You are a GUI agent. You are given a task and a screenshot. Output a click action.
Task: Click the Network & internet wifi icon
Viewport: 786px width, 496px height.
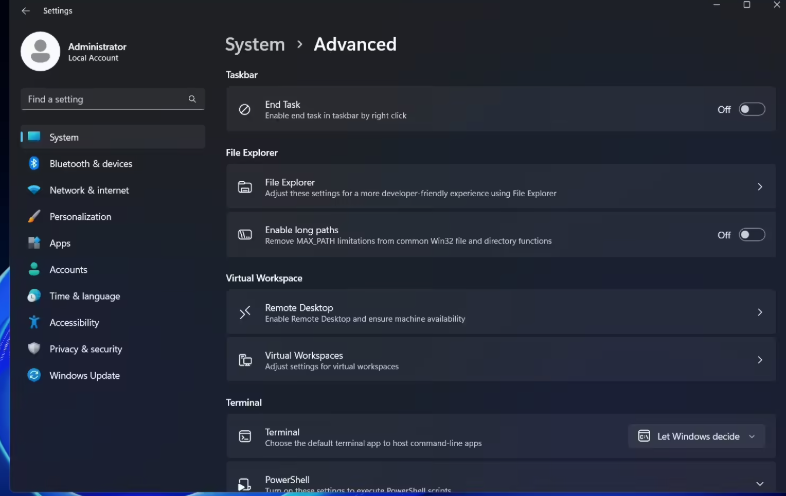34,190
